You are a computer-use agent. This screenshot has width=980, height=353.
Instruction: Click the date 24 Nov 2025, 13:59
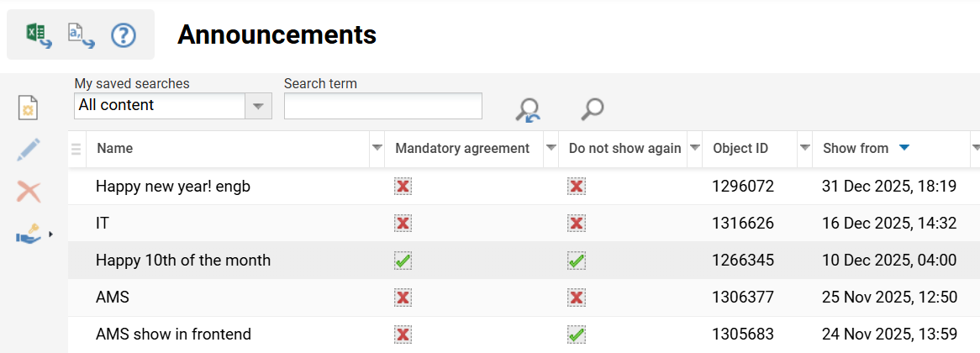coord(890,335)
